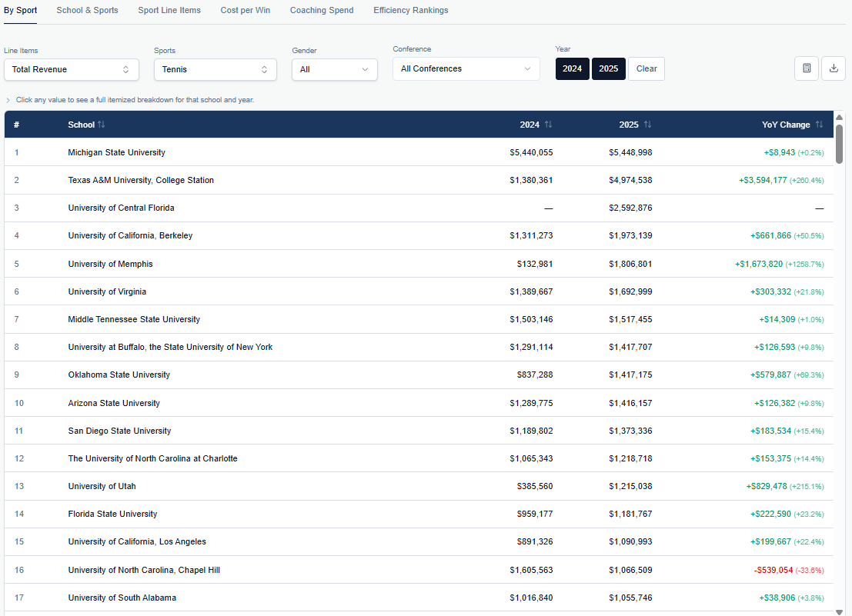Click Memphis YoY change +$1,673,820
Image resolution: width=852 pixels, height=616 pixels.
[759, 264]
